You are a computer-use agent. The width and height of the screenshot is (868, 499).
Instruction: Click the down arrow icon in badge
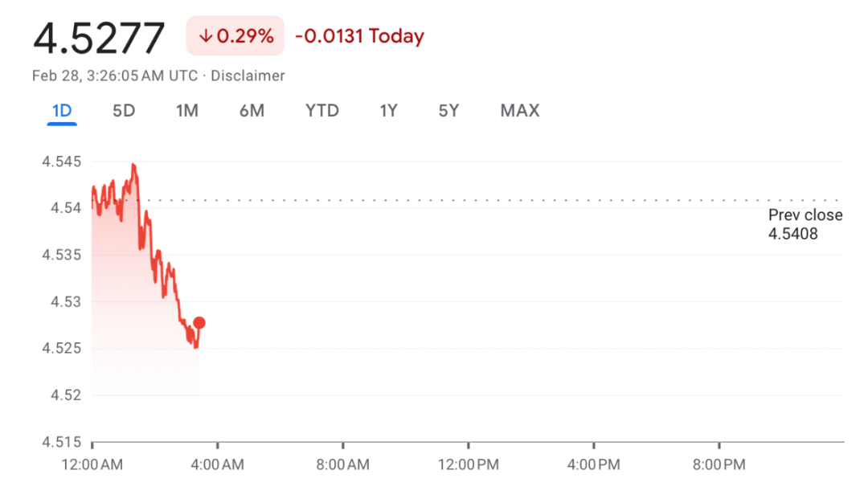pyautogui.click(x=206, y=36)
